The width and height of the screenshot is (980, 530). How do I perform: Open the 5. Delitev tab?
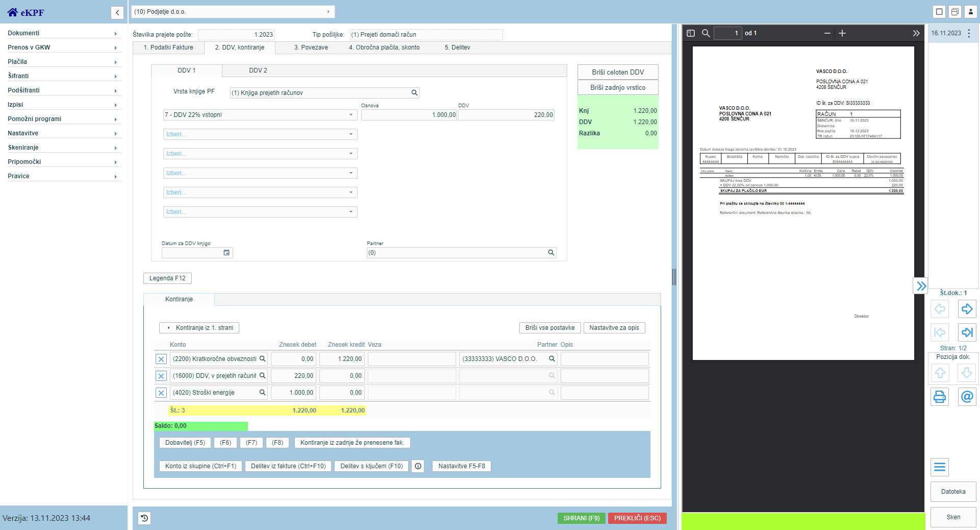point(458,47)
